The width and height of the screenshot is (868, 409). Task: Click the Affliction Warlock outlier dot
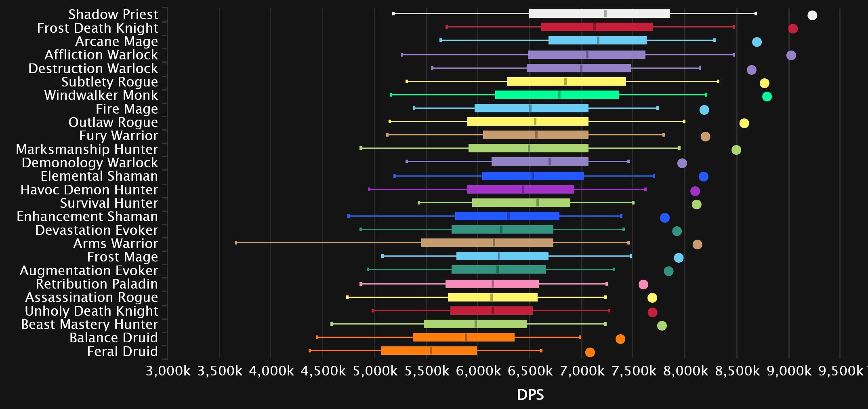[x=791, y=55]
